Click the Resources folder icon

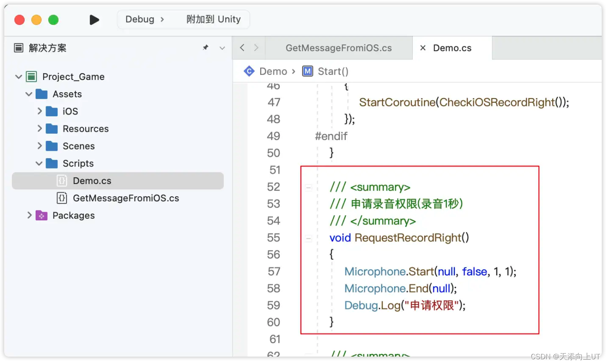[x=52, y=129]
